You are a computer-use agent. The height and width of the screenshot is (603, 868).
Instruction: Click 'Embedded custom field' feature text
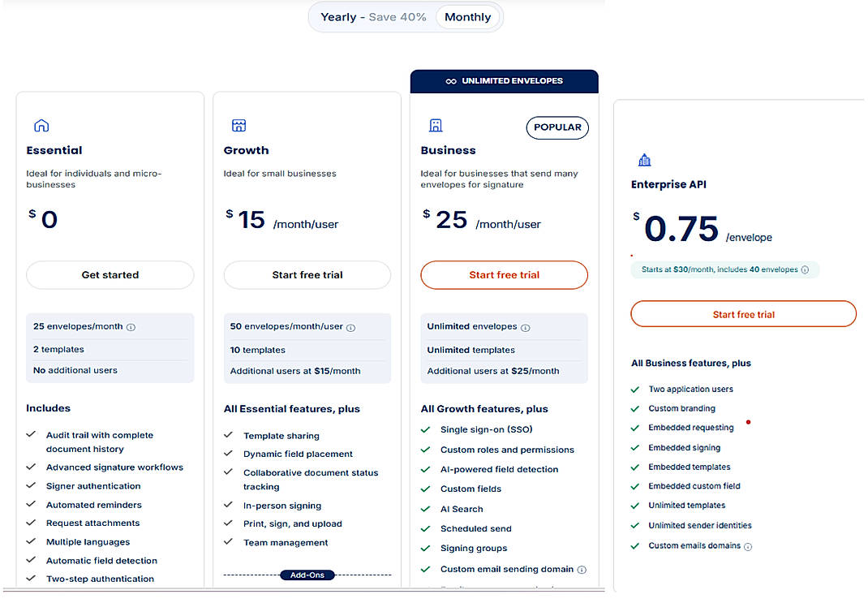point(694,485)
